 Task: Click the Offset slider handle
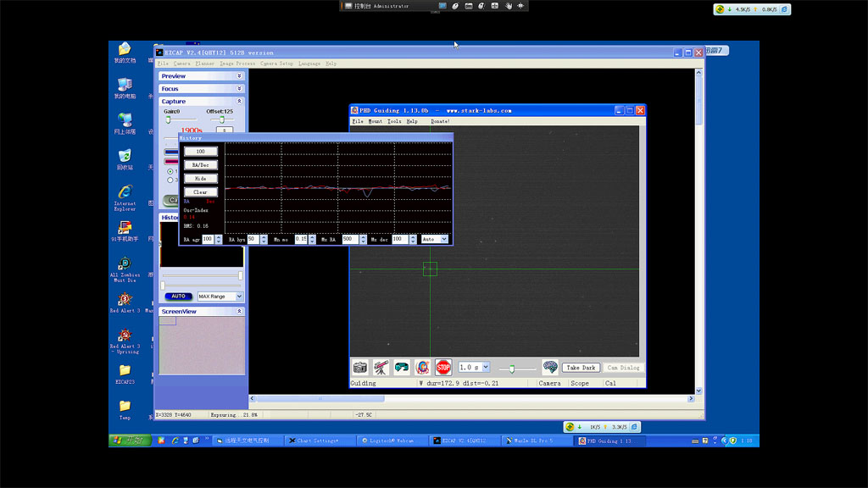click(x=222, y=119)
